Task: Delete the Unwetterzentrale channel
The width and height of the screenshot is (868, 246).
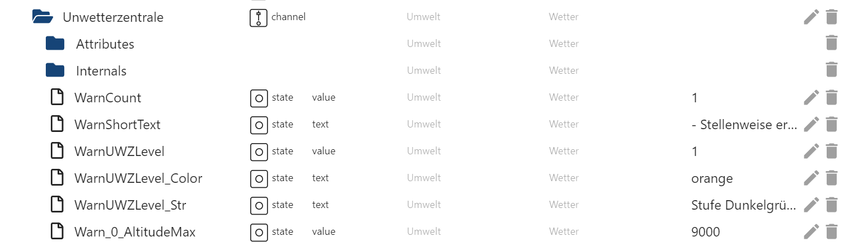Action: pyautogui.click(x=832, y=17)
